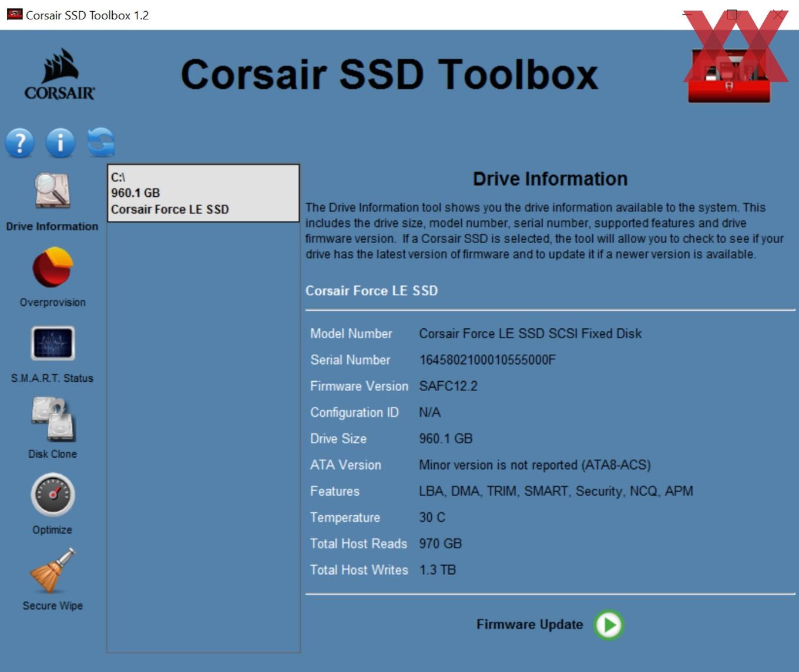Open the Disk Clone drives icon
The image size is (799, 672).
53,419
